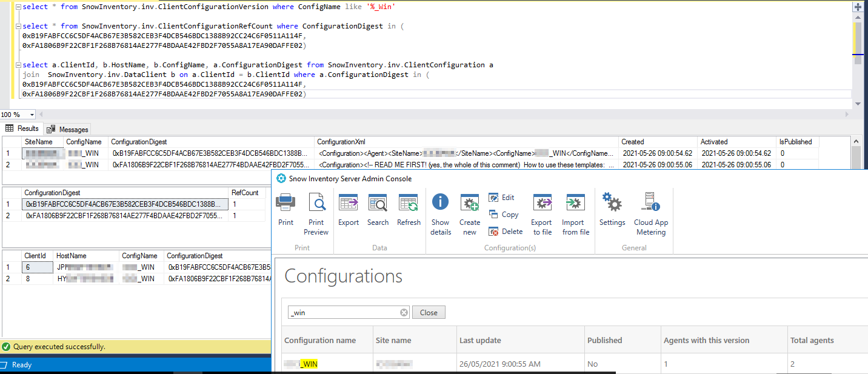Click Delete configuration button
The width and height of the screenshot is (868, 374).
point(506,232)
